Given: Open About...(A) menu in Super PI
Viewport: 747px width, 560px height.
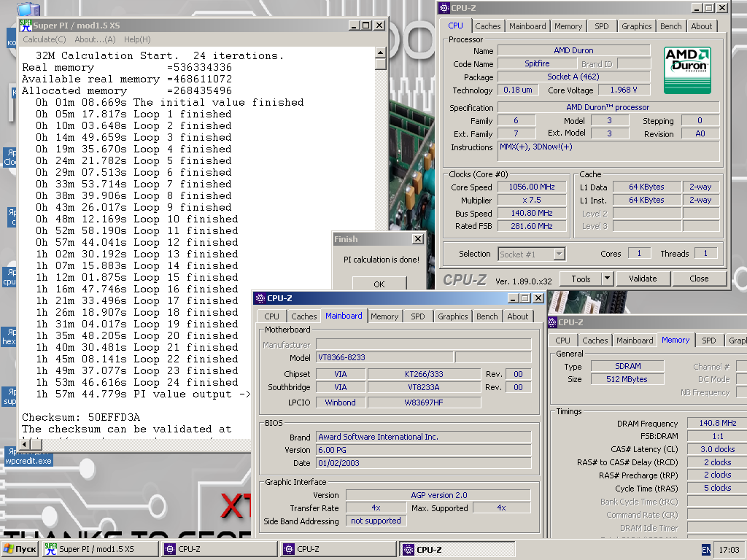Looking at the screenshot, I should tap(95, 39).
